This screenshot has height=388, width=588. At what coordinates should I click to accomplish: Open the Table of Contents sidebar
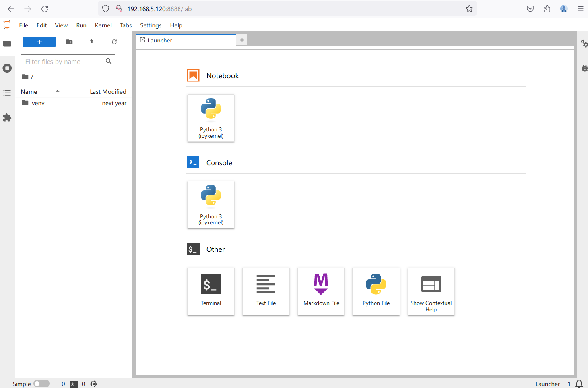click(7, 93)
